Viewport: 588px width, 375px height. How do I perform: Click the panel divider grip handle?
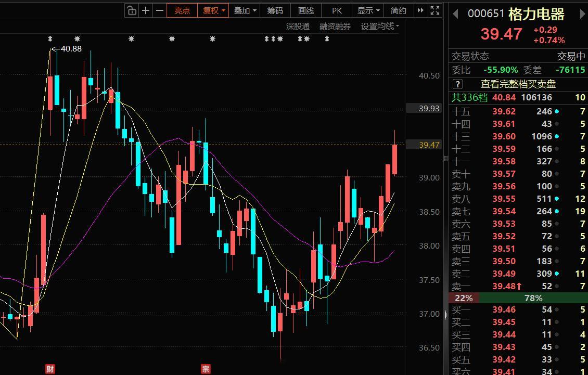pos(445,159)
